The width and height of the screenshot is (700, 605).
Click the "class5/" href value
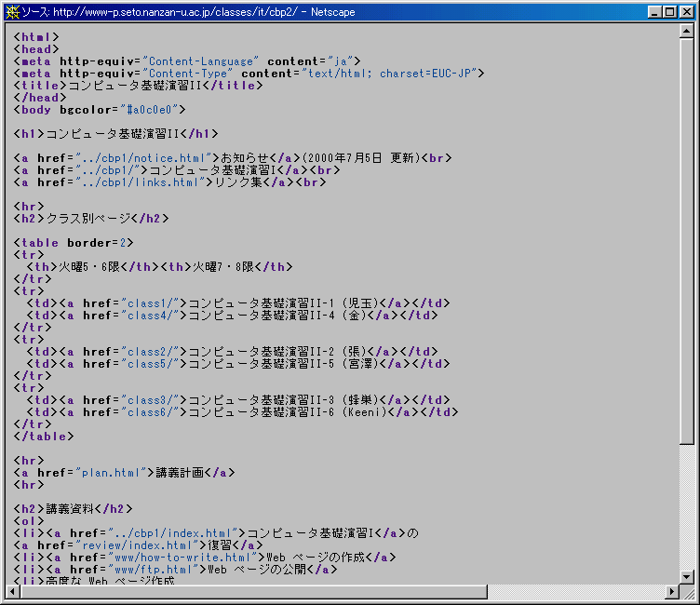tap(150, 363)
